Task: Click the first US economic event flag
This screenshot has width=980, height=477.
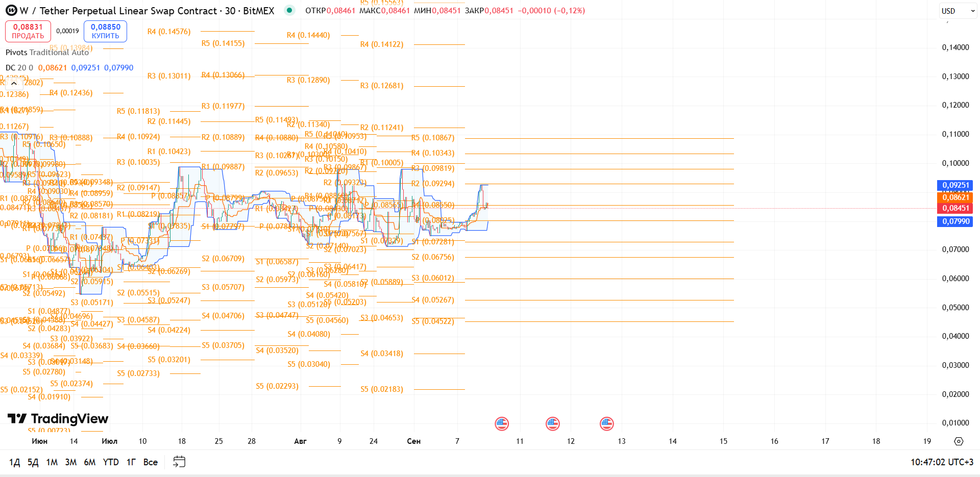Action: 502,423
